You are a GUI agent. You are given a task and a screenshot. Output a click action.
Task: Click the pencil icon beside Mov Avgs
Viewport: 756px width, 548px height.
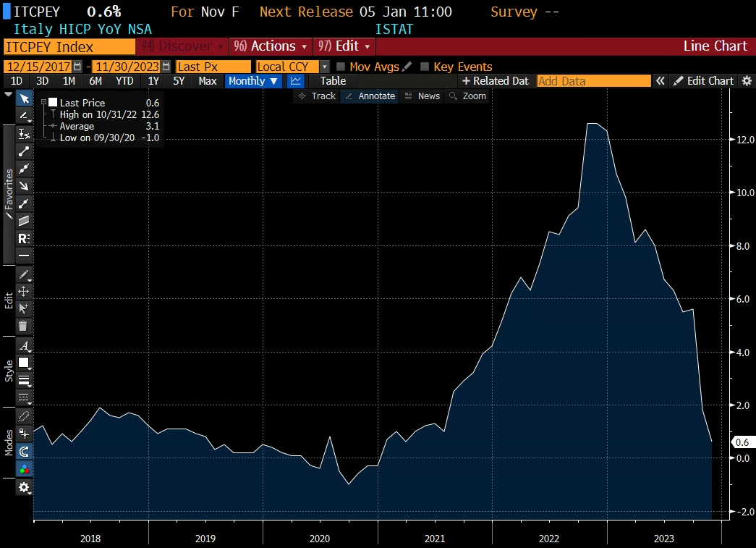pyautogui.click(x=407, y=66)
